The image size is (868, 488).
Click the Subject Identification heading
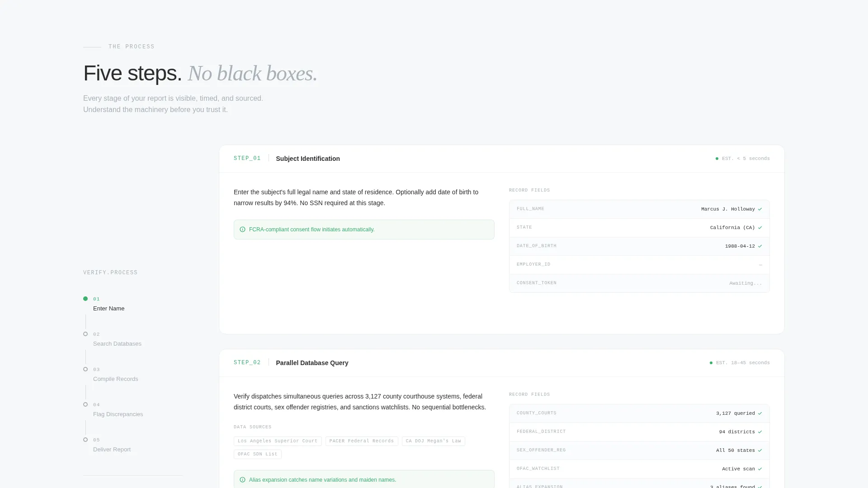point(308,159)
